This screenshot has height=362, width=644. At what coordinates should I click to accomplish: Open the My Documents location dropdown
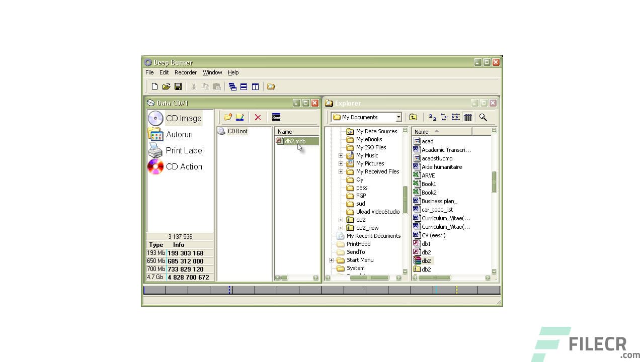398,117
